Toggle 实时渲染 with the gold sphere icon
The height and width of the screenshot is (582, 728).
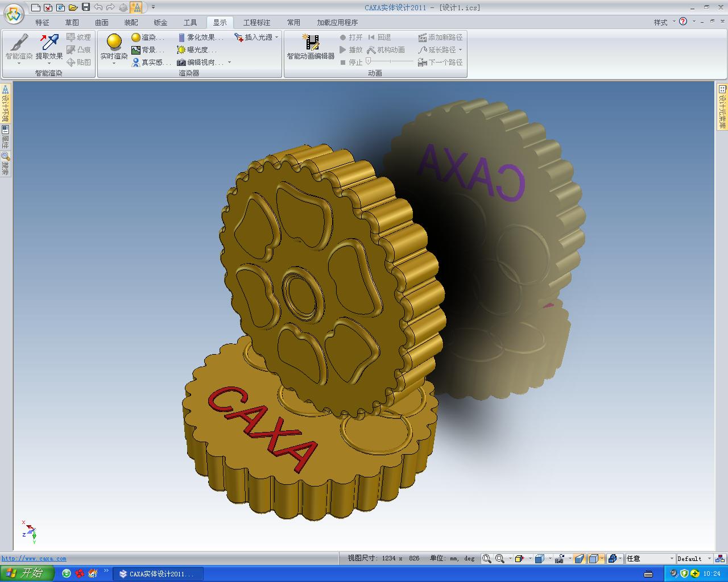coord(114,45)
